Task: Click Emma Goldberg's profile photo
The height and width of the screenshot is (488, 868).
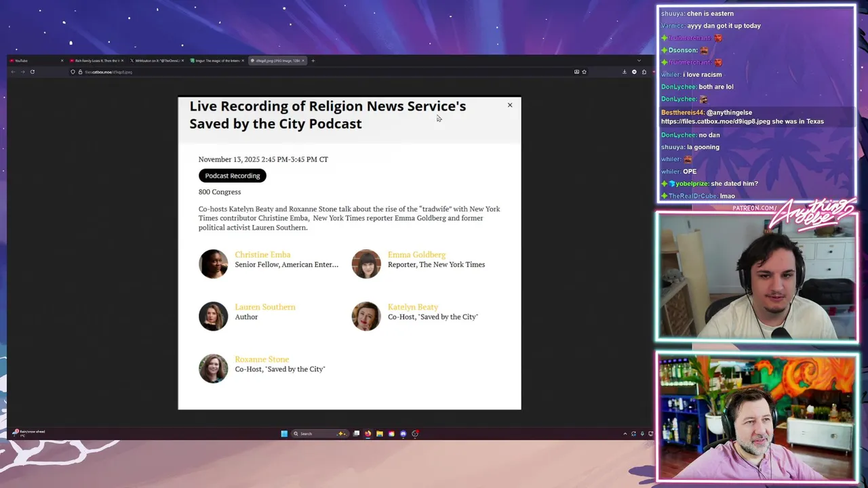Action: 366,264
